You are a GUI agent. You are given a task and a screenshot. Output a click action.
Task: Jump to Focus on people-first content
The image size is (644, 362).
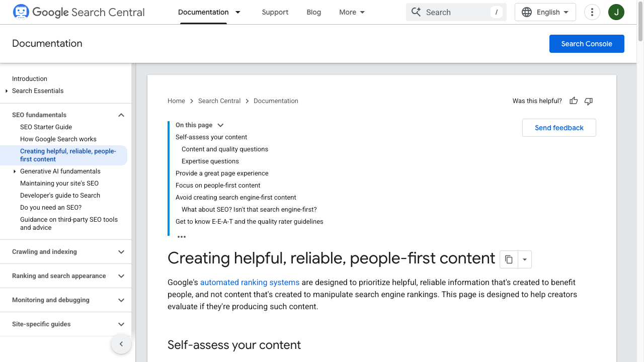pyautogui.click(x=218, y=186)
